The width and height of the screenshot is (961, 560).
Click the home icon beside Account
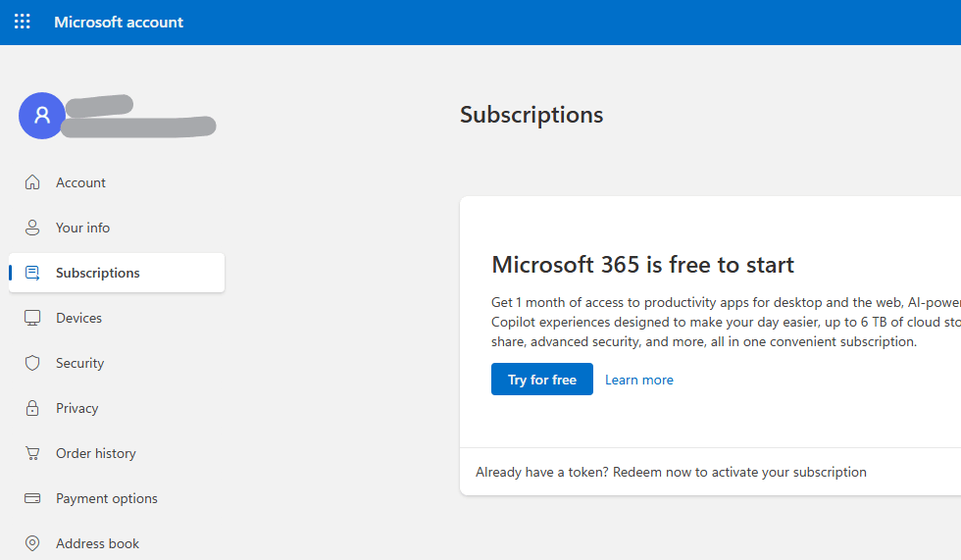pyautogui.click(x=32, y=182)
